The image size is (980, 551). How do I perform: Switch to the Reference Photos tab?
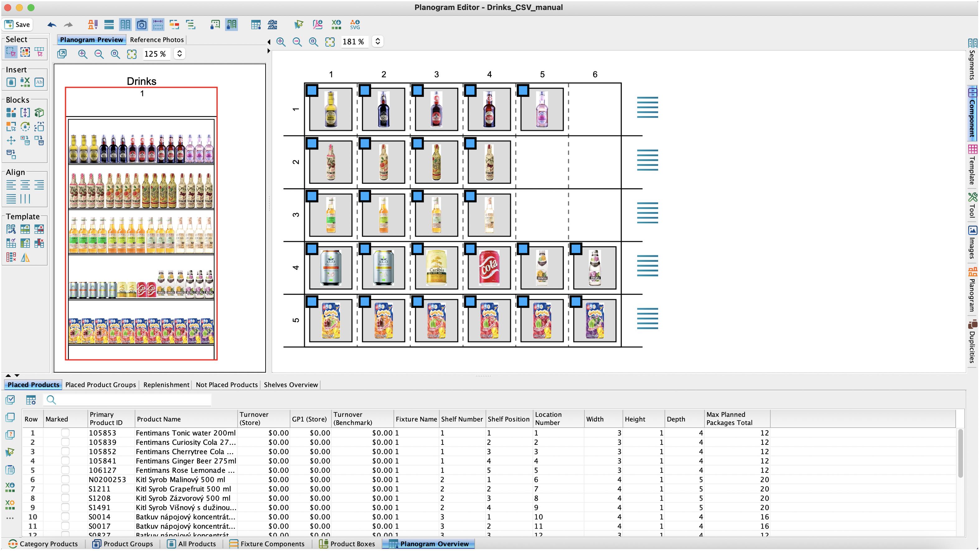(x=157, y=40)
